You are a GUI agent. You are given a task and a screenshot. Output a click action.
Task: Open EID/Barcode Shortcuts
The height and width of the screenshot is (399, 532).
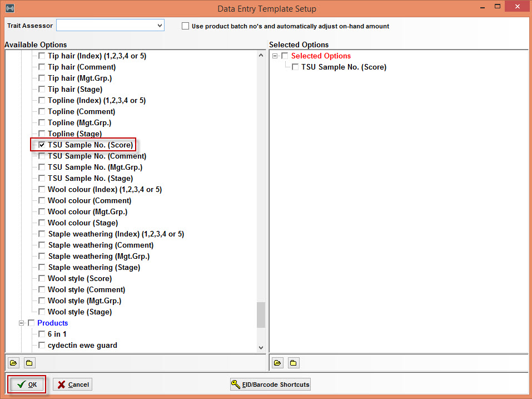click(270, 385)
